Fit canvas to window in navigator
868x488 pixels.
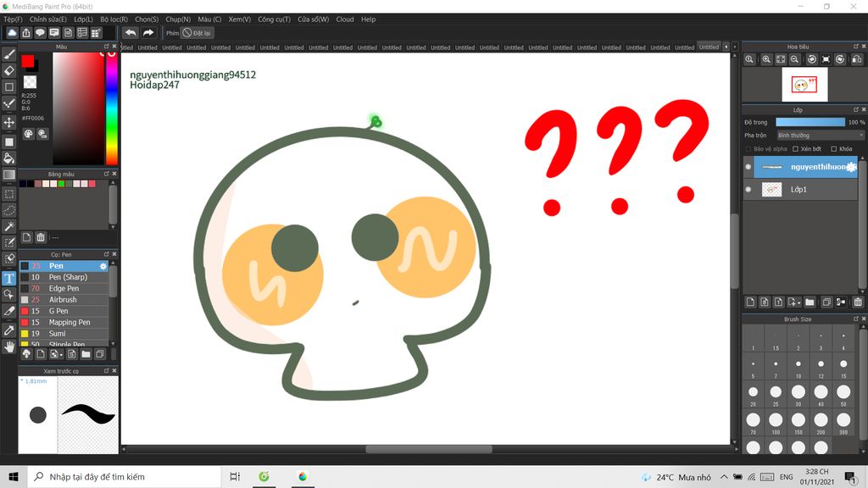tap(781, 59)
